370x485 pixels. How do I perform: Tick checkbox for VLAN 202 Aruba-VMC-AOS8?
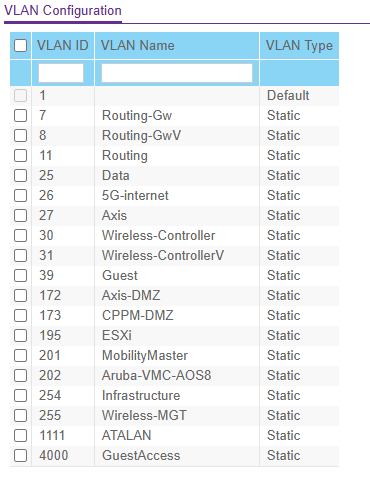20,376
